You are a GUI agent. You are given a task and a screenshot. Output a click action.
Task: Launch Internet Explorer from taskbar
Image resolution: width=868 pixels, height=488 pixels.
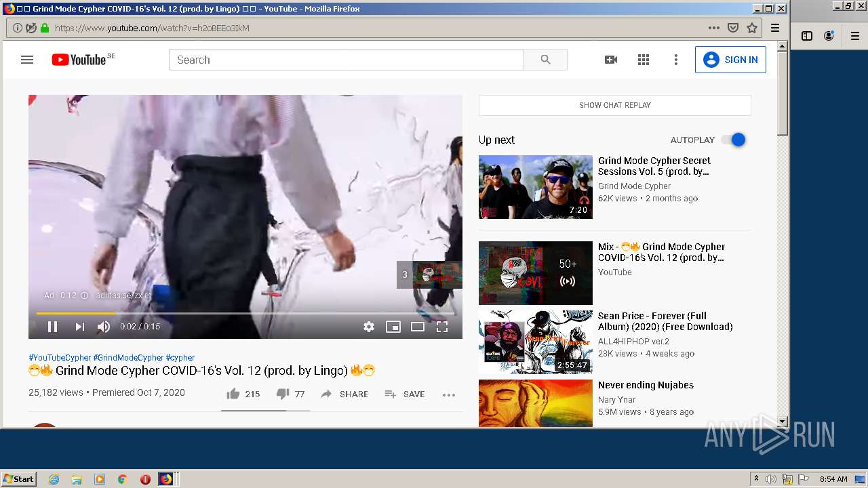tap(54, 479)
